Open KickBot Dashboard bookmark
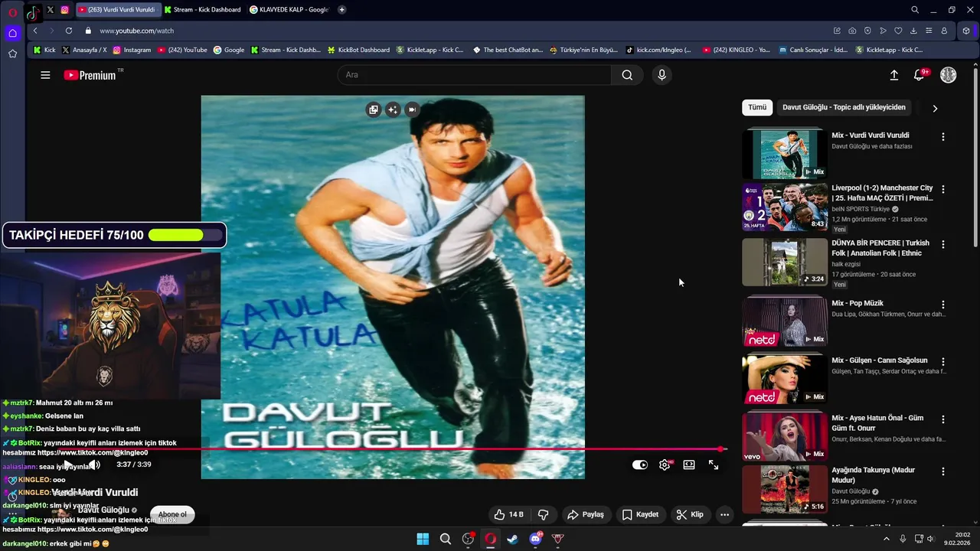980x551 pixels. click(x=358, y=50)
